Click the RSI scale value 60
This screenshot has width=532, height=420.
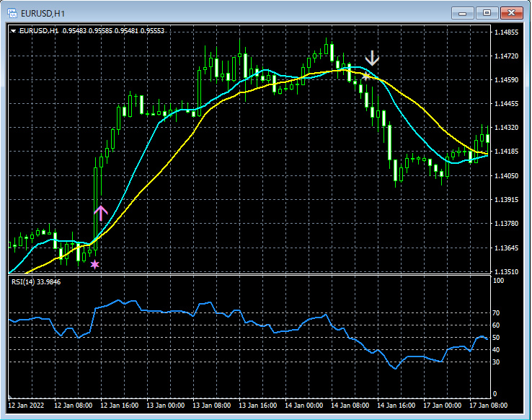(x=496, y=325)
